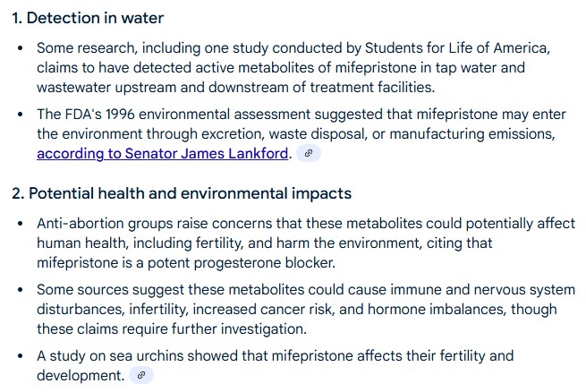Screen dimensions: 586x392
Task: Open the Senator James Lankford link
Action: (164, 153)
